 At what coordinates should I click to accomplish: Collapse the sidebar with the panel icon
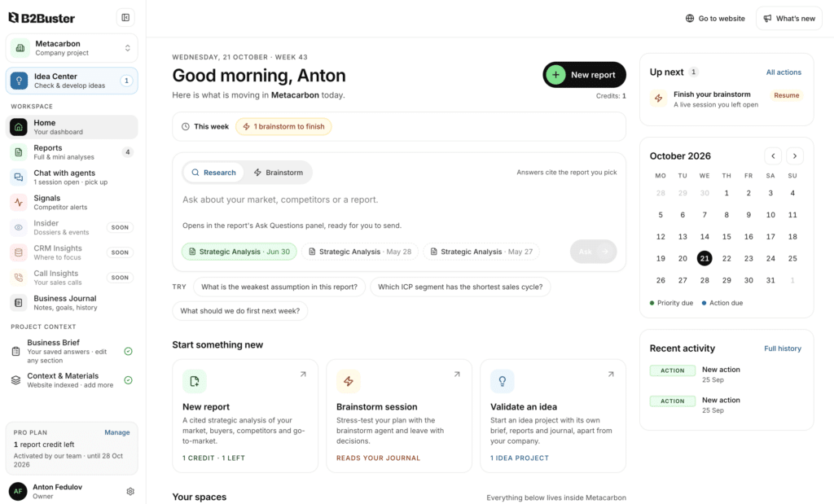click(x=125, y=18)
